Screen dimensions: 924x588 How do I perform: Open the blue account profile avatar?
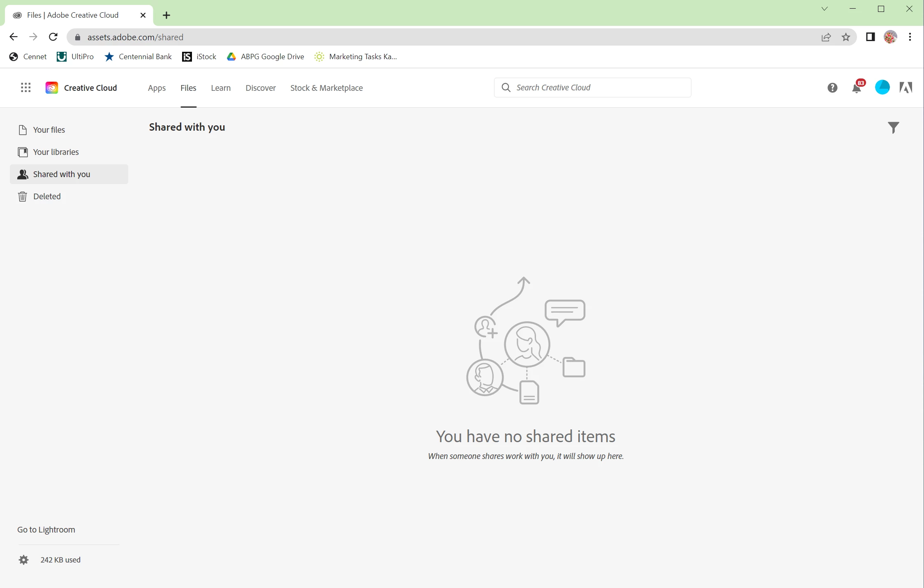click(882, 88)
